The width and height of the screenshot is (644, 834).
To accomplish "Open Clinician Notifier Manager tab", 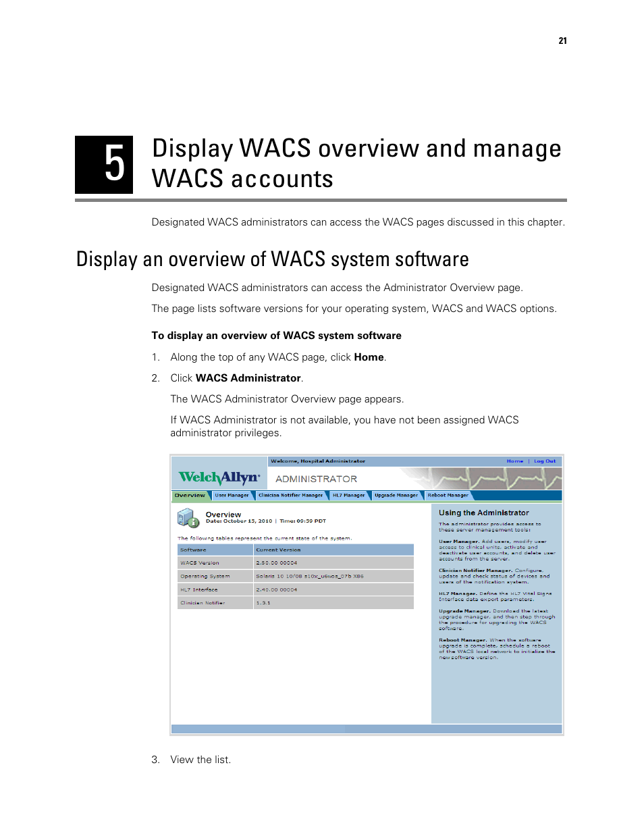I will (x=290, y=496).
